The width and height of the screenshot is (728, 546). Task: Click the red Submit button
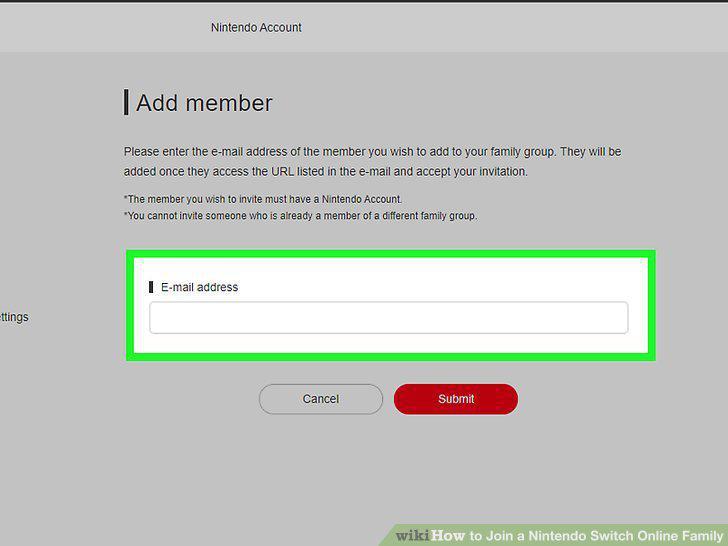point(456,399)
